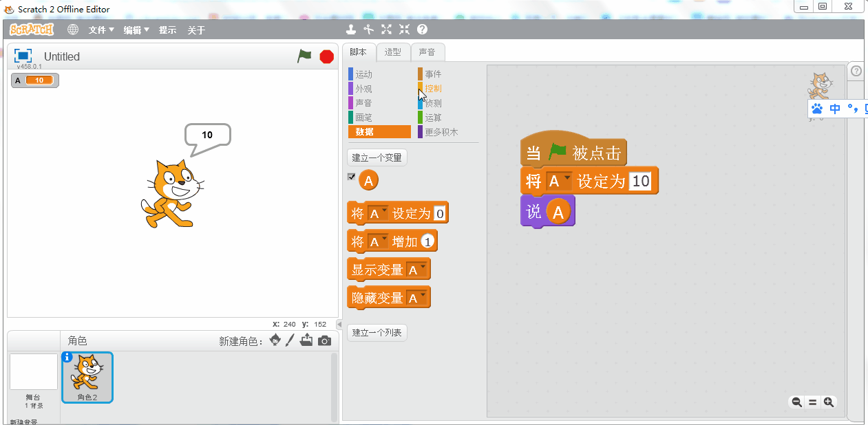Switch to the 声音 tab
The width and height of the screenshot is (868, 425).
coord(427,52)
